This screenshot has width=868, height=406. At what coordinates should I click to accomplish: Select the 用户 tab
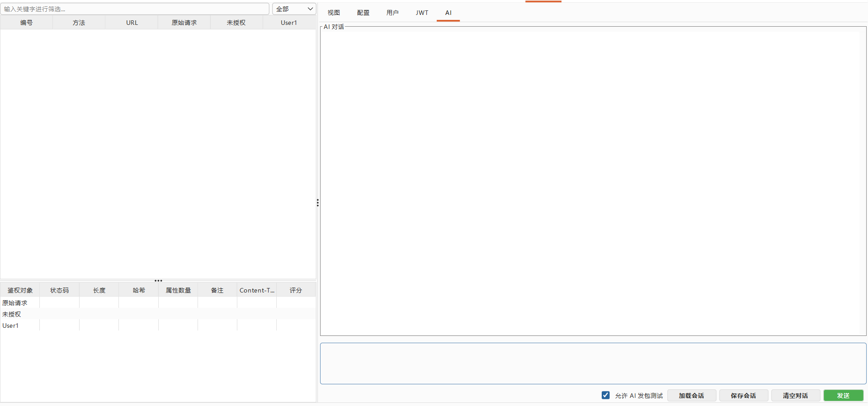[x=392, y=13]
